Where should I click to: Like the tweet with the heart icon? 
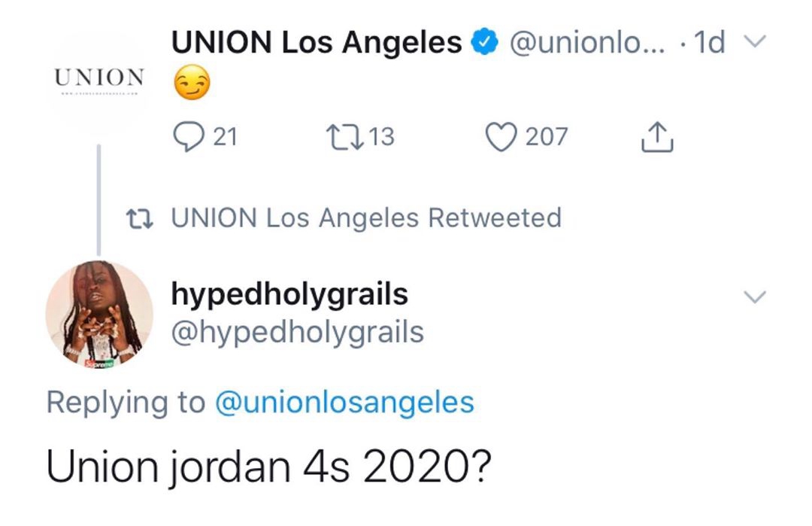click(x=501, y=137)
